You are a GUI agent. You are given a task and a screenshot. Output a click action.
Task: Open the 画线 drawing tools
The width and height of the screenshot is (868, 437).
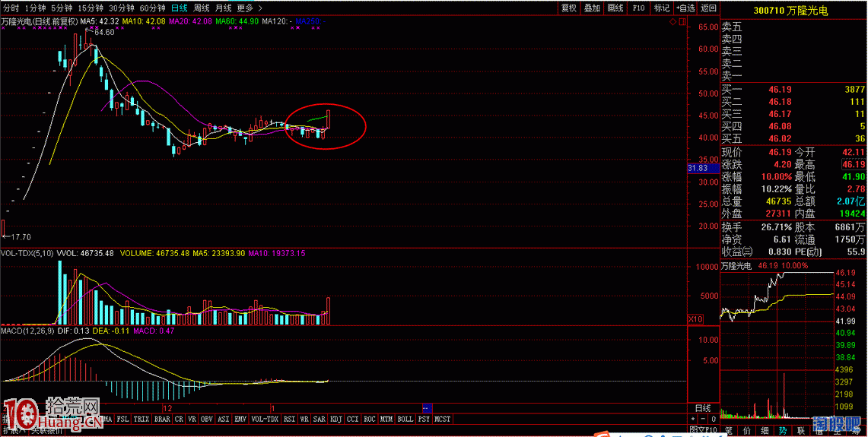point(615,8)
